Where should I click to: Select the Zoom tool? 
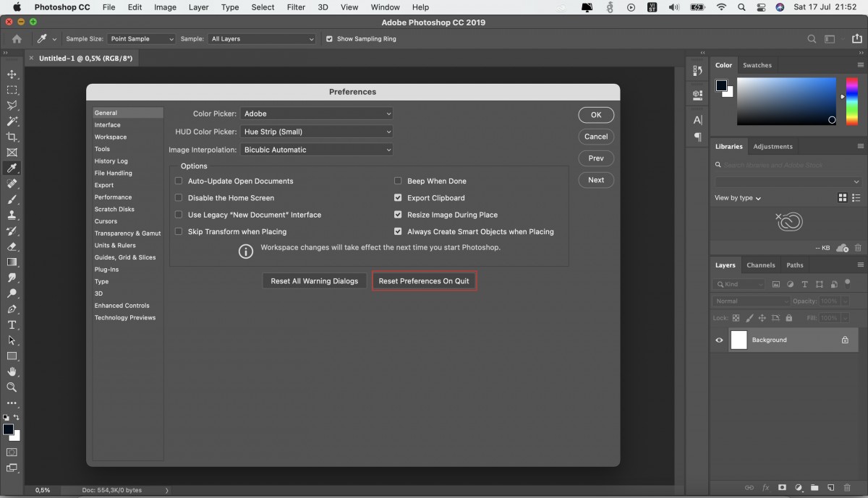click(x=12, y=387)
